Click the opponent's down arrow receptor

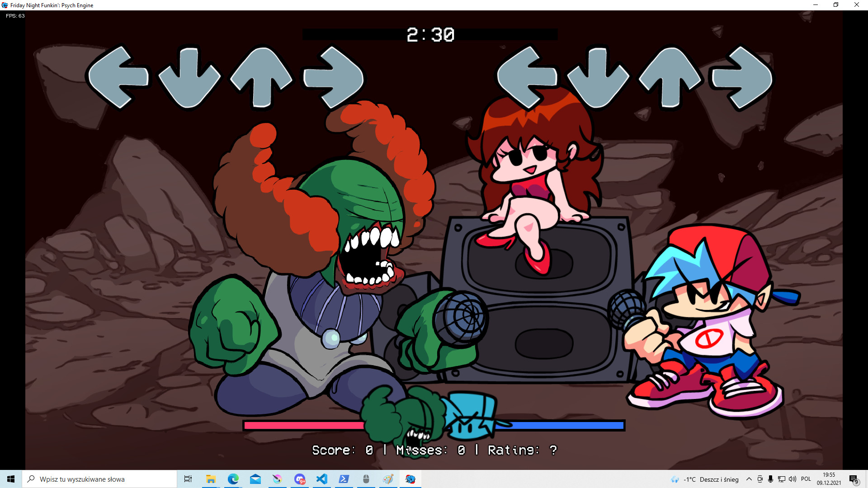189,78
